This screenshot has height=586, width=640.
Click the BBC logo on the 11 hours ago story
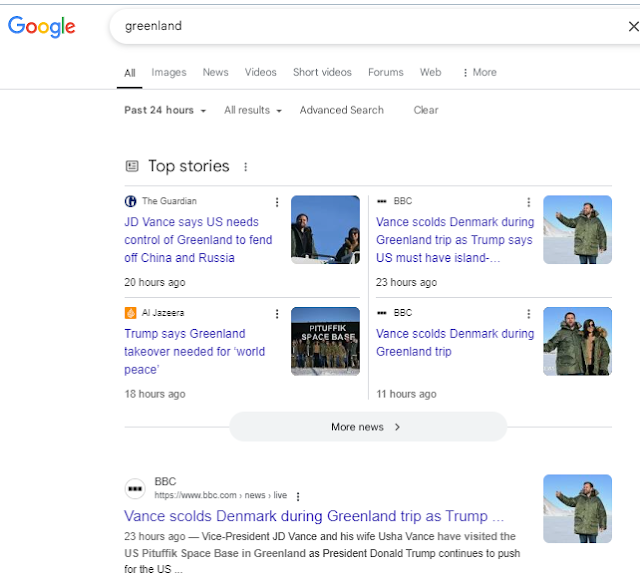pyautogui.click(x=382, y=313)
